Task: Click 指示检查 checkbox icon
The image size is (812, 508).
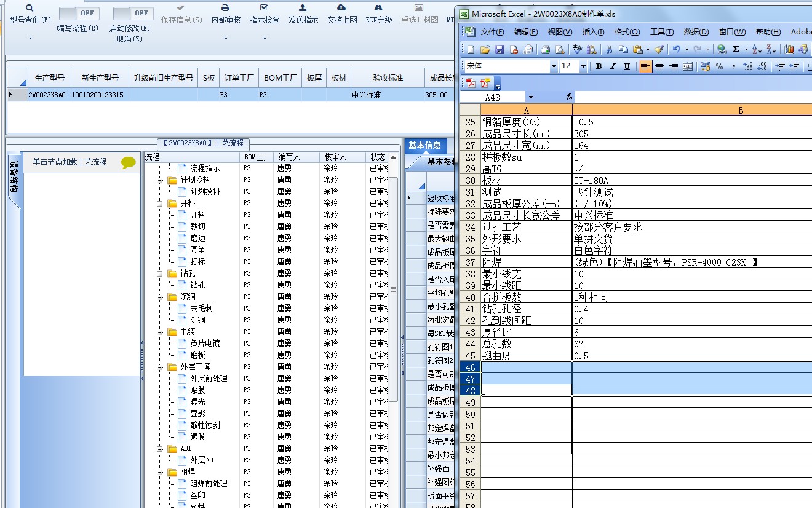Action: (265, 8)
